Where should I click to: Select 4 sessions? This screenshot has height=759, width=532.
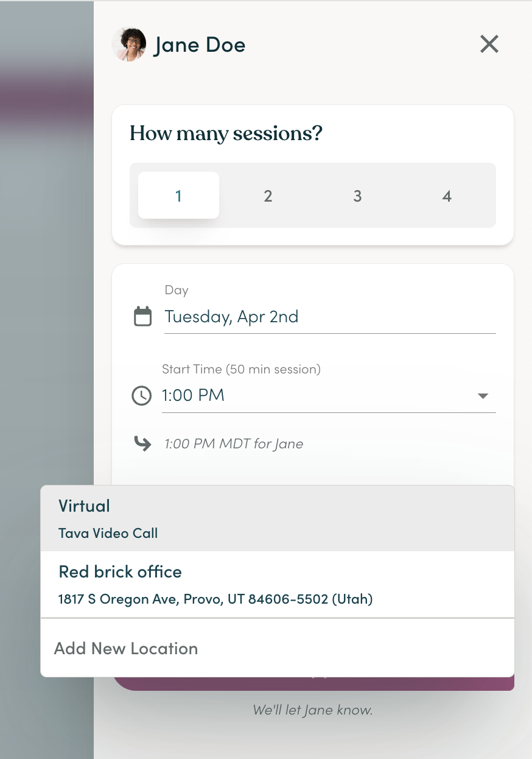click(447, 196)
